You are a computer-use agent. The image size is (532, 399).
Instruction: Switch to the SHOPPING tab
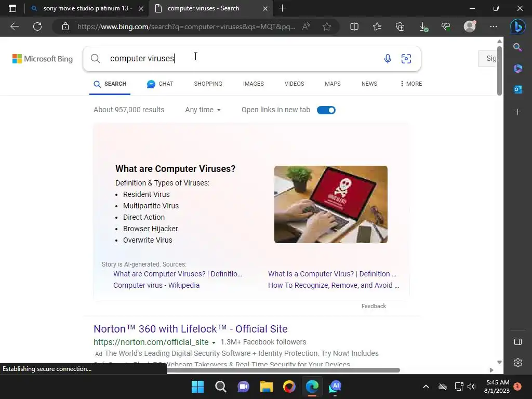point(208,84)
